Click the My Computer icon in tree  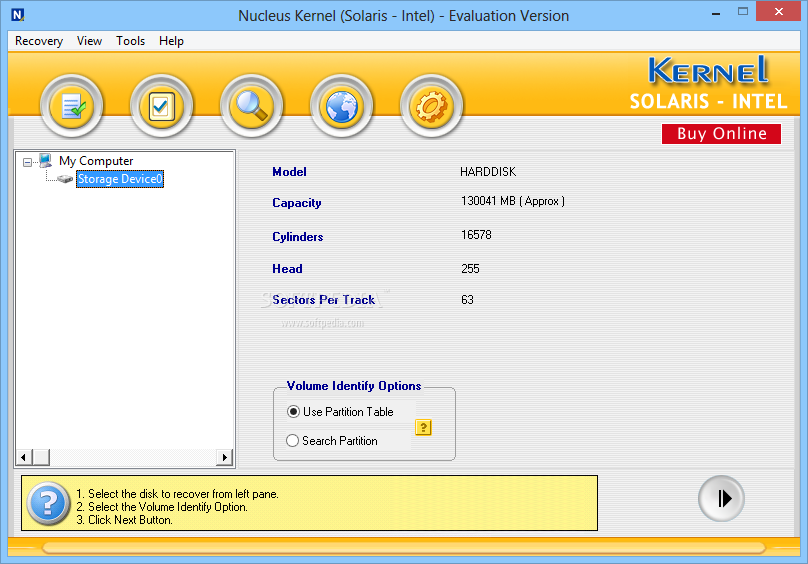point(45,161)
